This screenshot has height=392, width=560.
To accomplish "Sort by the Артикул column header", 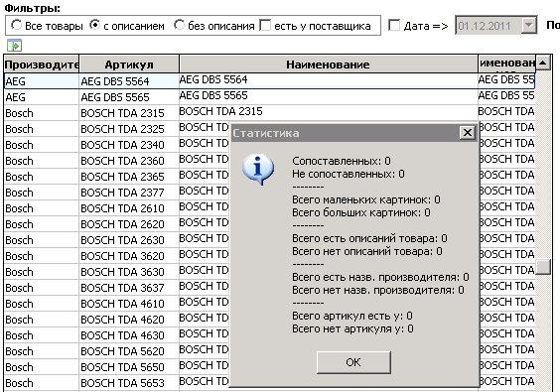I will point(129,65).
